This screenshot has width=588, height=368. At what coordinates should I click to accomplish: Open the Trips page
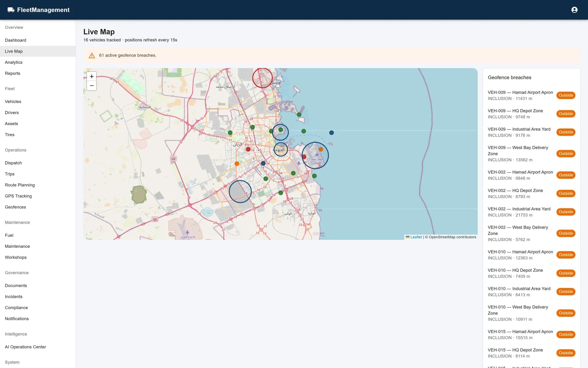[x=38, y=174]
